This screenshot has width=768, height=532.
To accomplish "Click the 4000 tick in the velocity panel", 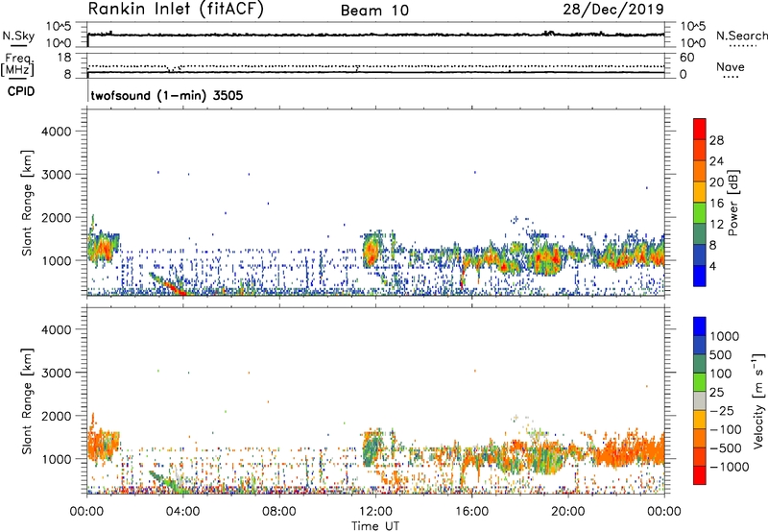I will (57, 329).
